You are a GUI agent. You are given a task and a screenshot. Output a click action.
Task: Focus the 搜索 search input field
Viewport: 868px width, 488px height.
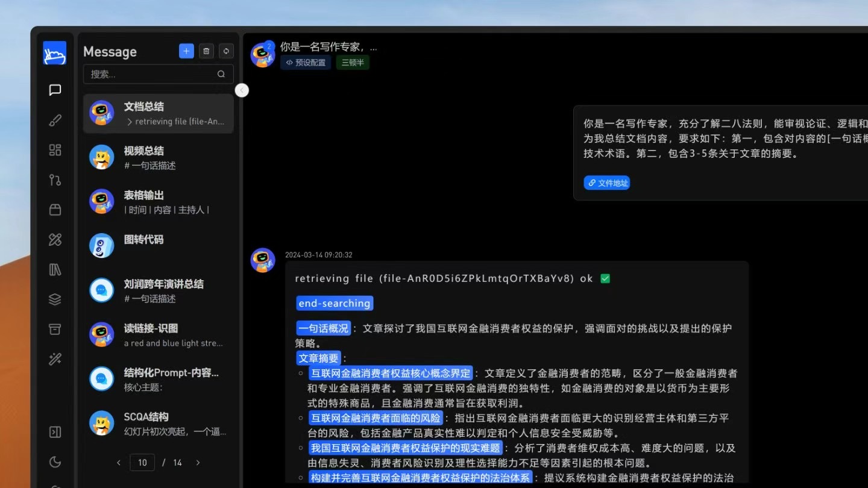[x=158, y=74]
